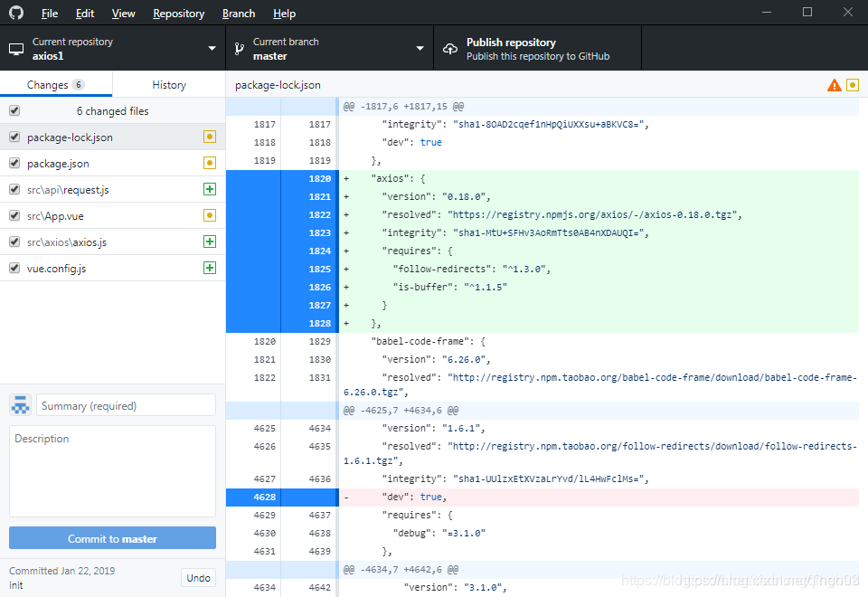Toggle selection of added diff line 1826
The width and height of the screenshot is (868, 597).
[282, 287]
